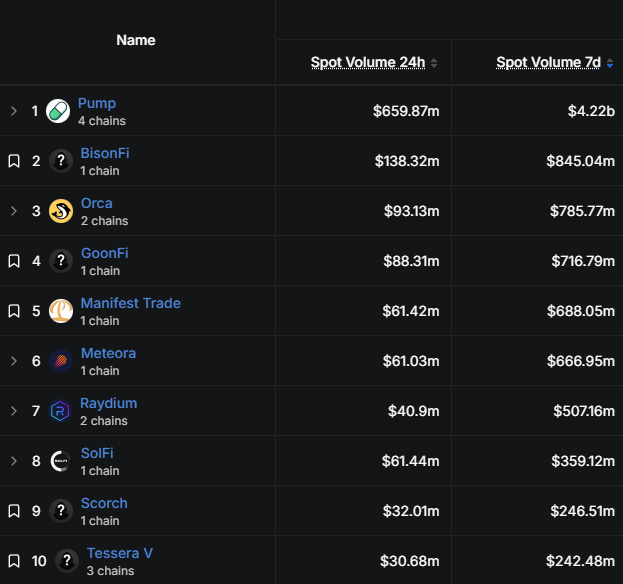The width and height of the screenshot is (623, 584).
Task: Select Manifest Trade 24h value $61.42m
Action: coord(411,311)
